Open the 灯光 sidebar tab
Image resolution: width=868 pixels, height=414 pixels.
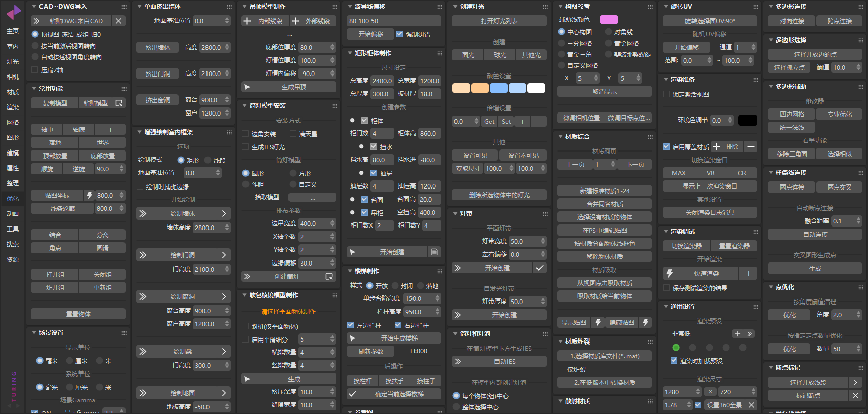click(13, 62)
